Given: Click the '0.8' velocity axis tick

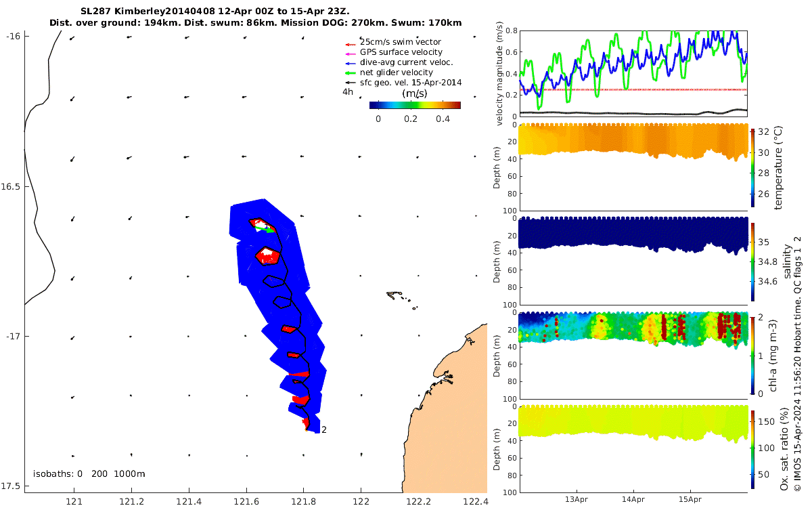Looking at the screenshot, I should tap(511, 31).
